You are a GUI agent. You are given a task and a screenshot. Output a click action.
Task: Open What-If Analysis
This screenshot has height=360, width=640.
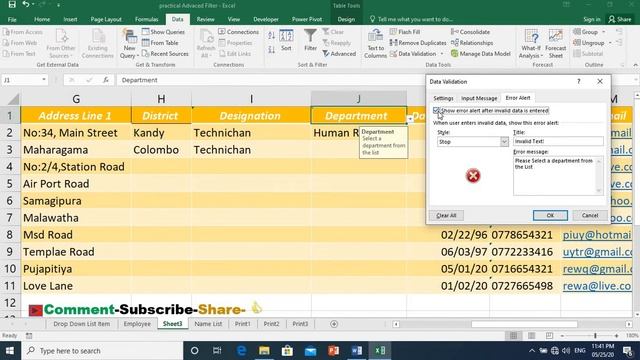click(531, 44)
